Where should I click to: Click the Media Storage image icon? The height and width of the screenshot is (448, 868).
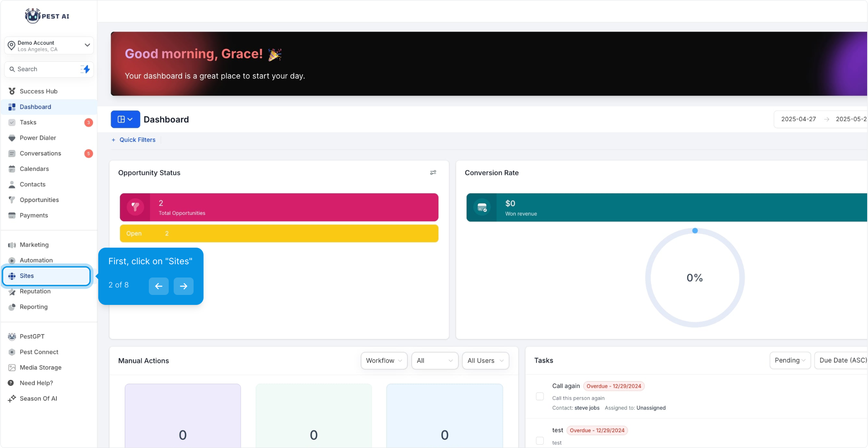pos(12,368)
